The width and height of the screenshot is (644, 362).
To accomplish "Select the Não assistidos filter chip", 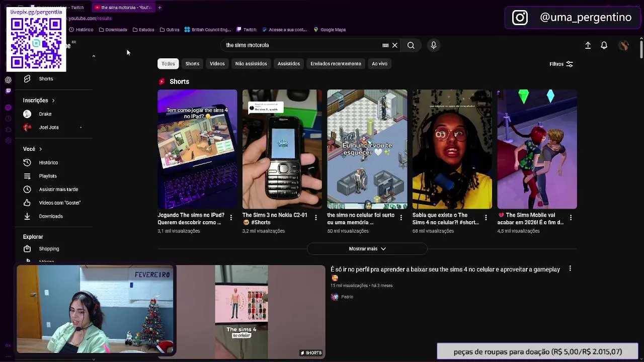I will point(251,64).
